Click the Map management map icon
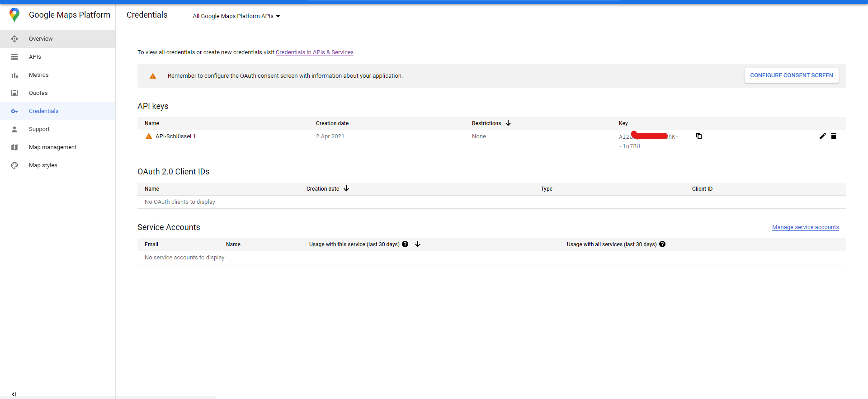The image size is (868, 399). click(14, 147)
